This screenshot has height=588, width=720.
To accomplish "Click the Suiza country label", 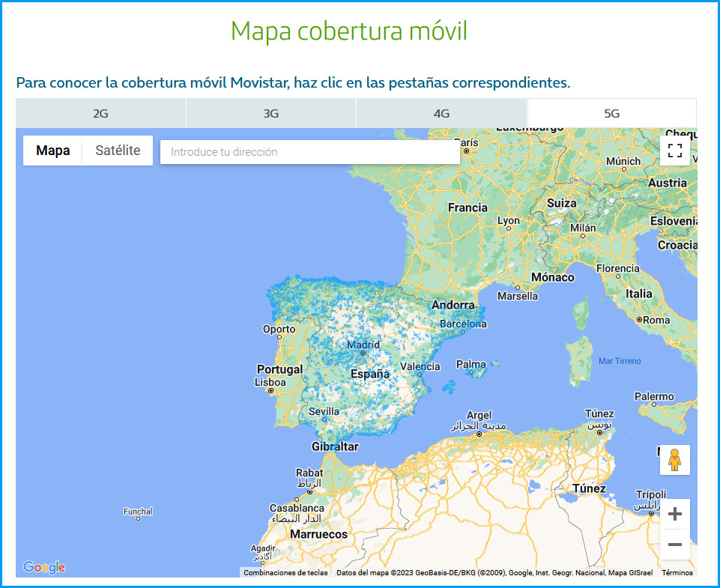I will (x=562, y=203).
